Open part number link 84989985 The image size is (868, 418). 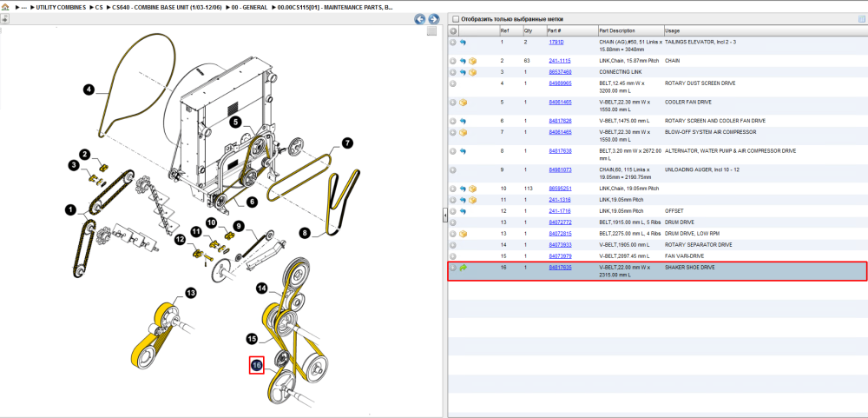pyautogui.click(x=560, y=83)
